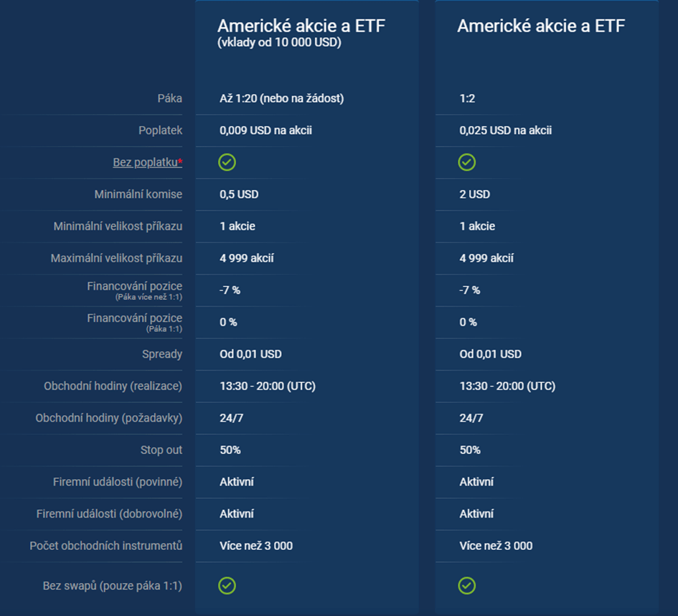Click the Bez swapů checkmark under the 2 USD commission account
678x616 pixels.
click(466, 586)
